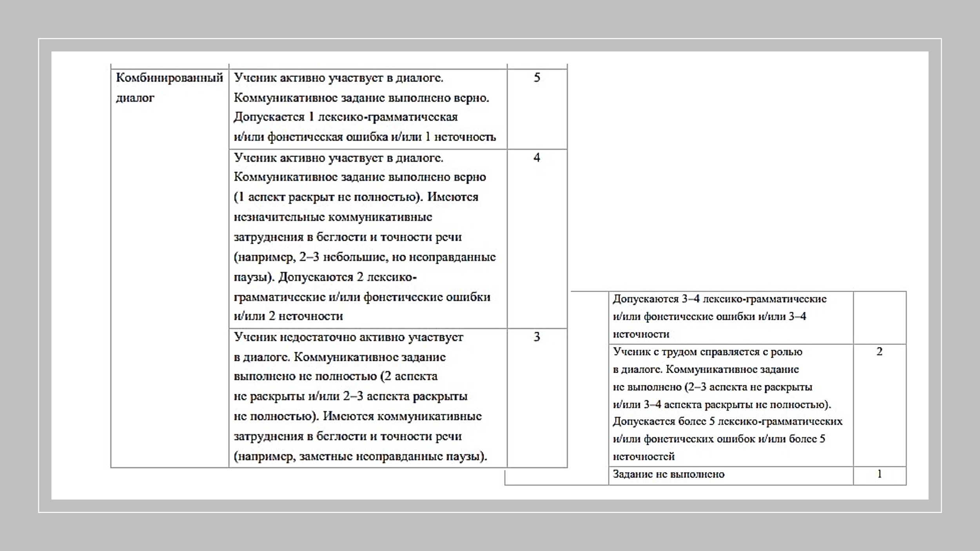Image resolution: width=980 pixels, height=551 pixels.
Task: Click line 'грамматические и/или фонетические ошибки'
Action: (362, 297)
